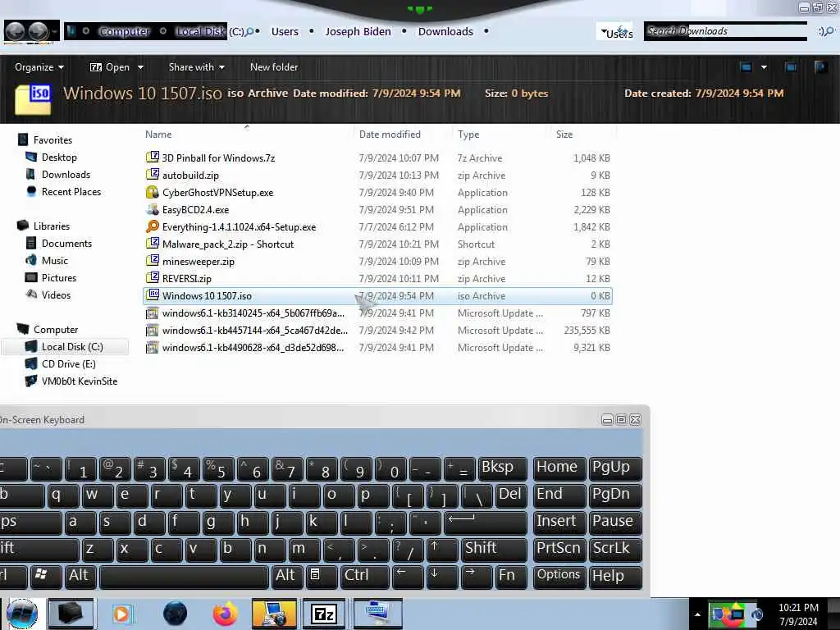Open Downloads in Favorites sidebar
The image size is (840, 630).
tap(66, 174)
